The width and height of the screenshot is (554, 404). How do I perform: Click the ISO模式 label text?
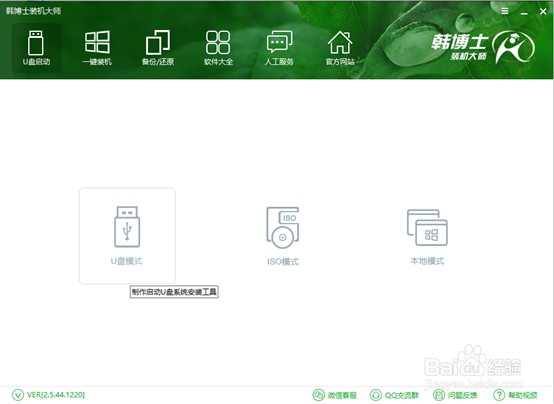pos(283,262)
